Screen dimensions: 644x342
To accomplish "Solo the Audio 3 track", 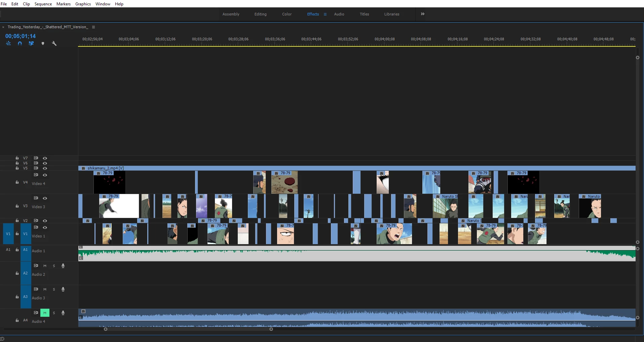I will pyautogui.click(x=54, y=289).
